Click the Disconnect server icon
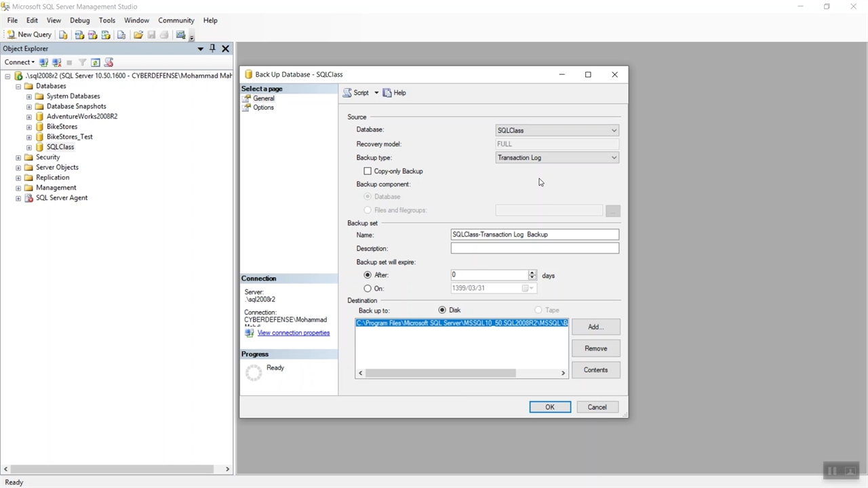Screen dimensions: 868x488 tap(56, 62)
